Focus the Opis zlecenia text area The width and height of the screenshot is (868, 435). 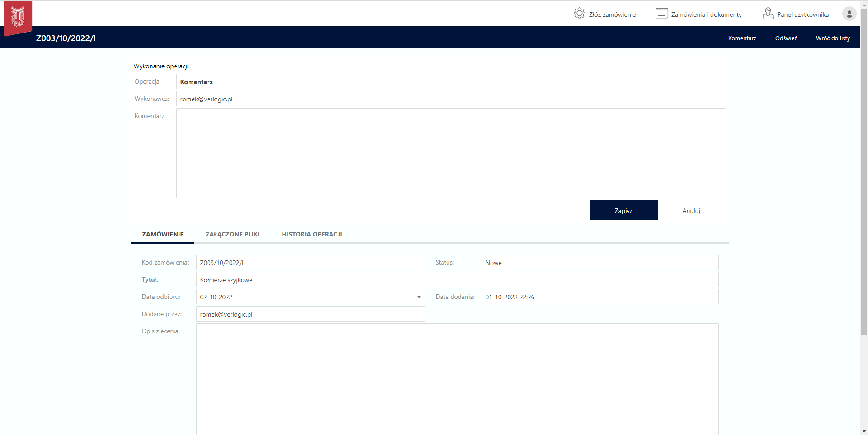click(x=457, y=379)
